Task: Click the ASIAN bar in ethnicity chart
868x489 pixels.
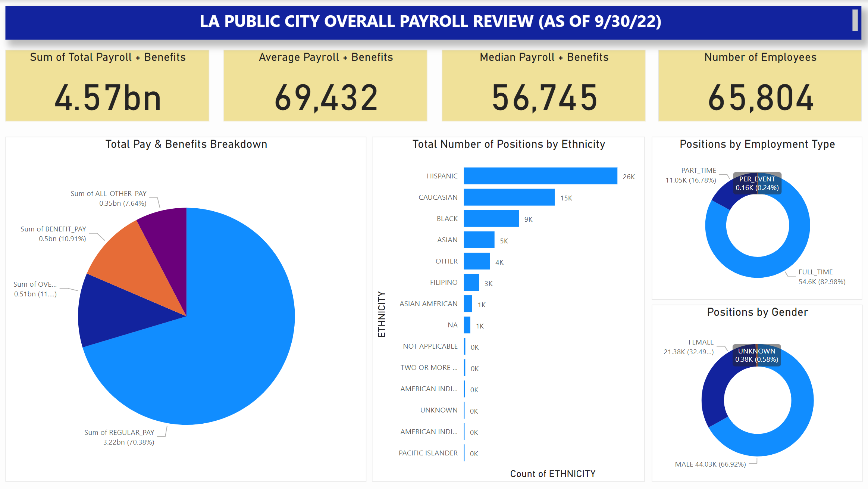Action: (x=479, y=240)
